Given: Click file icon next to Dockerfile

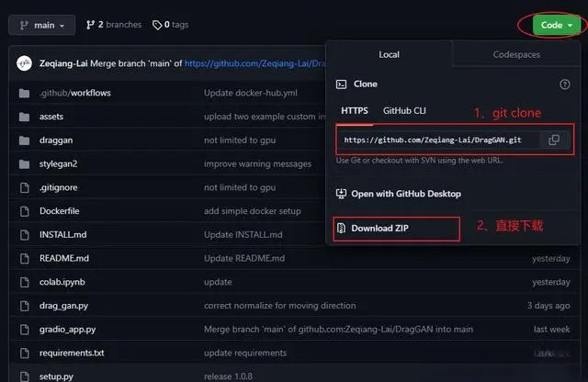Looking at the screenshot, I should pyautogui.click(x=25, y=211).
